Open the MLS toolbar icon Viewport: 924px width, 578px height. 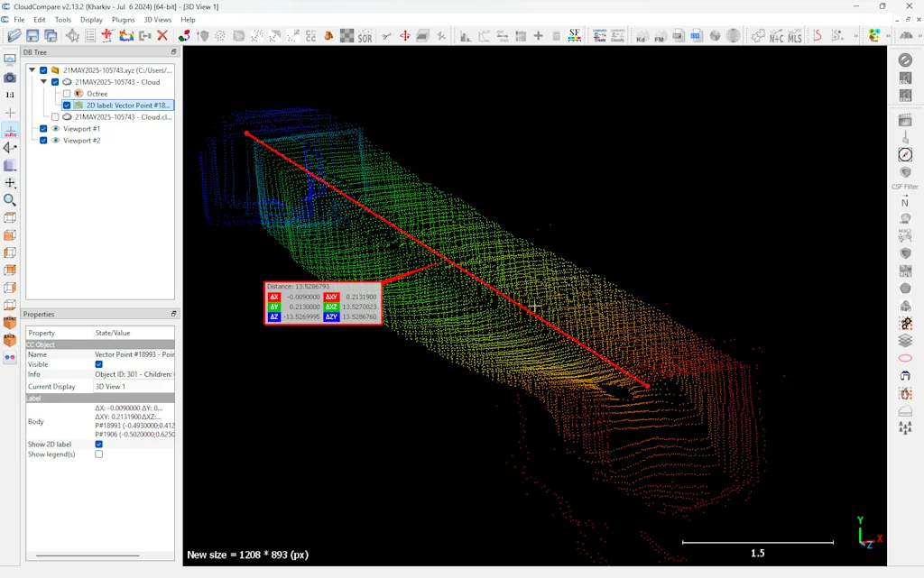(x=794, y=36)
